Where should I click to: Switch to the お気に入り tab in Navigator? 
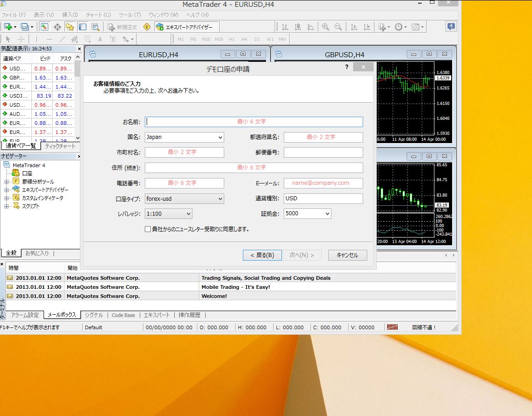37,253
